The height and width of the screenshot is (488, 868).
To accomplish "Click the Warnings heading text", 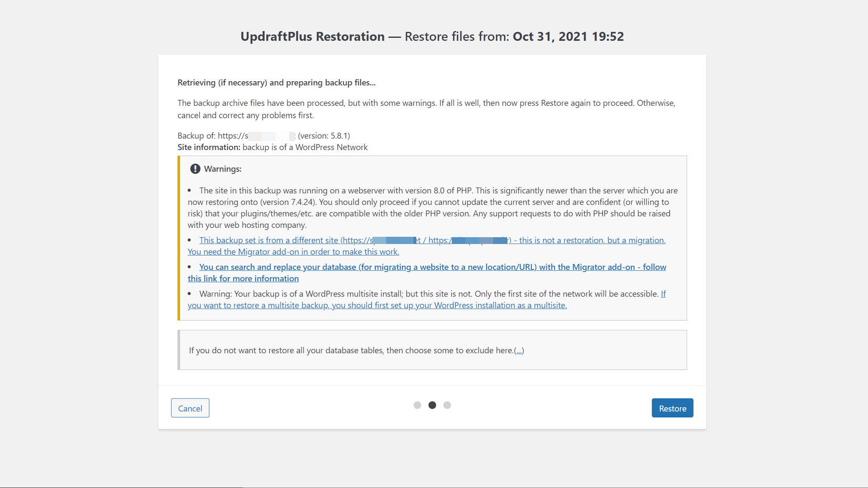I will tap(223, 169).
